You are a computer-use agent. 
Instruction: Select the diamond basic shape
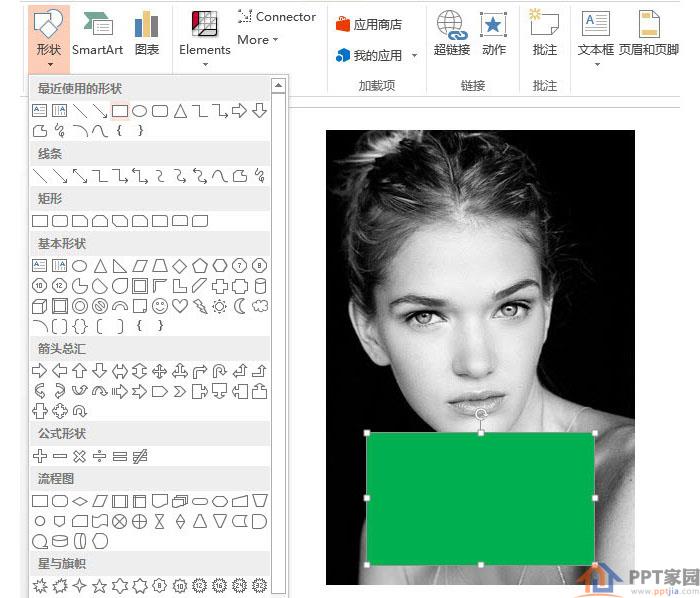179,266
